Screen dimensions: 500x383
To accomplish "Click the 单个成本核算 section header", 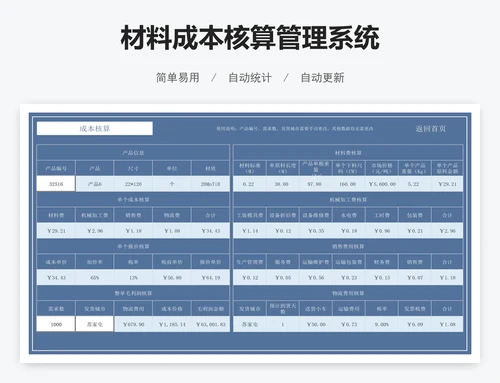I will coord(133,200).
